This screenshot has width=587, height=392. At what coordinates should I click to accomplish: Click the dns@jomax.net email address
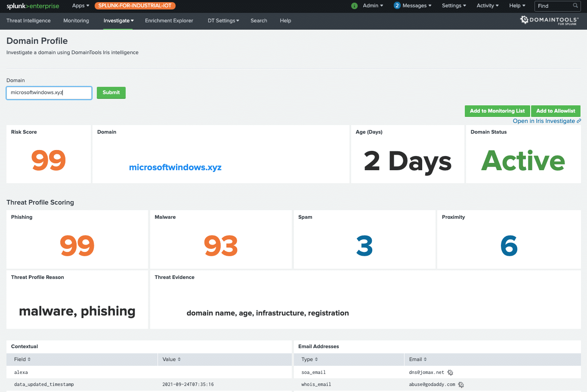[426, 372]
